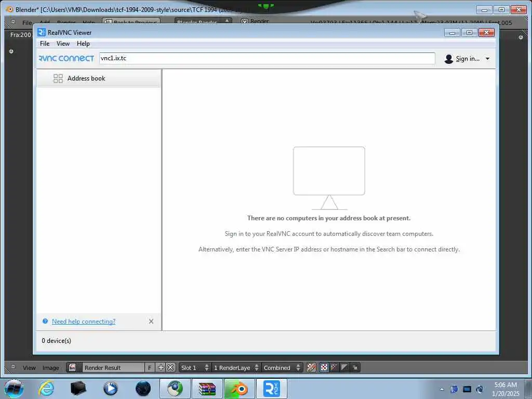Click the Sign in user icon

(448, 59)
